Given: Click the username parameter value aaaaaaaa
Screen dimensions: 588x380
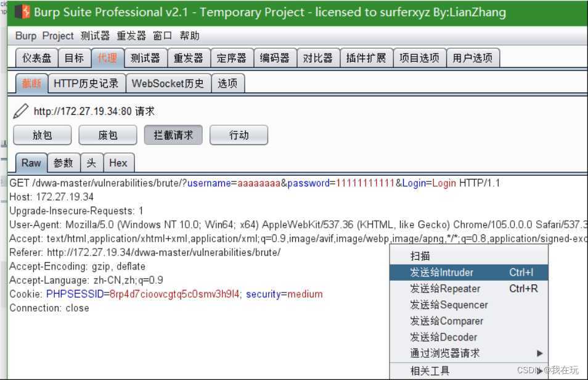Looking at the screenshot, I should tap(259, 183).
